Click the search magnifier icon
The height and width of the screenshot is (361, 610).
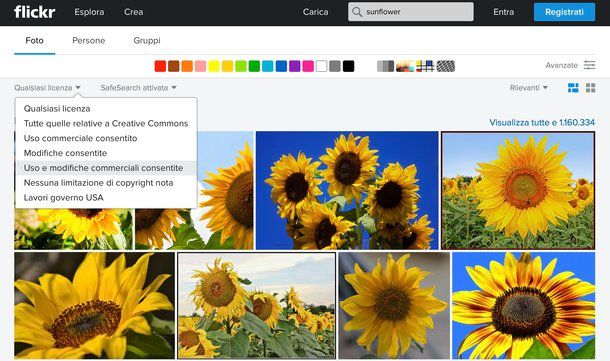(x=357, y=12)
